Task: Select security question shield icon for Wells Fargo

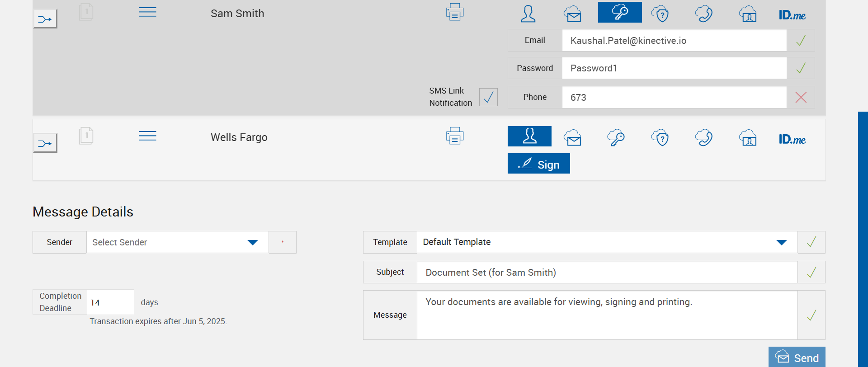Action: tap(660, 137)
